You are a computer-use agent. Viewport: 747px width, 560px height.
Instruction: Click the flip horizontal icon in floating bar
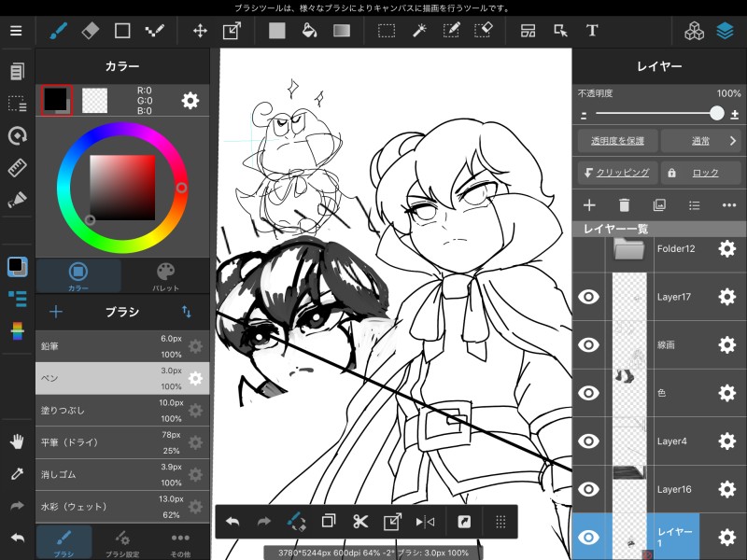point(425,522)
